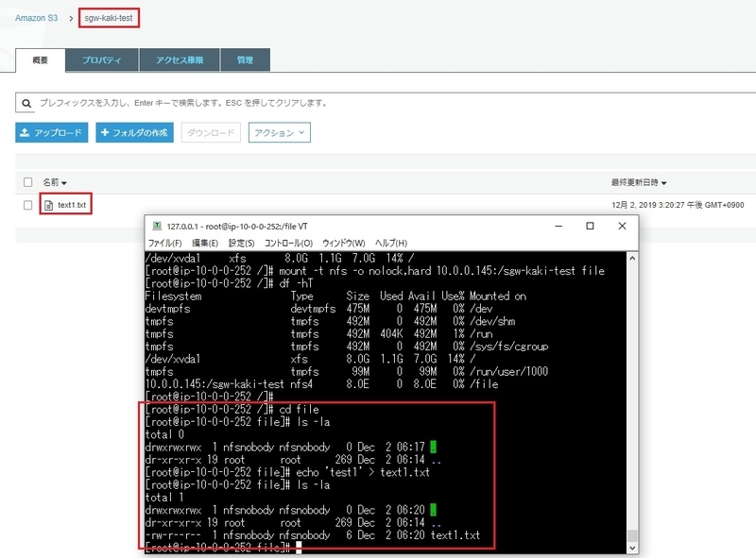Click the terminal cursor at last prompt
The width and height of the screenshot is (756, 558).
click(299, 548)
